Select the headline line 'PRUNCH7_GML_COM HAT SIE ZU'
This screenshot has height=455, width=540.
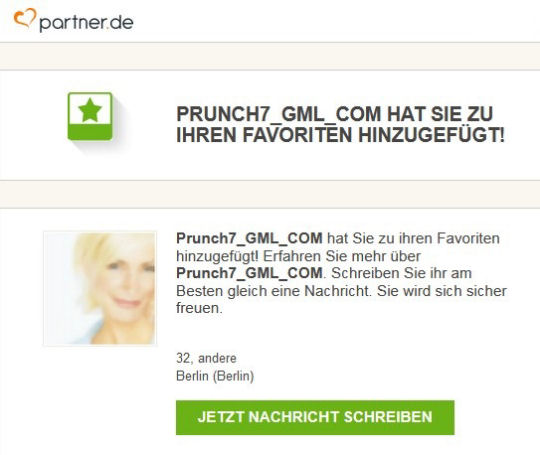pyautogui.click(x=334, y=114)
